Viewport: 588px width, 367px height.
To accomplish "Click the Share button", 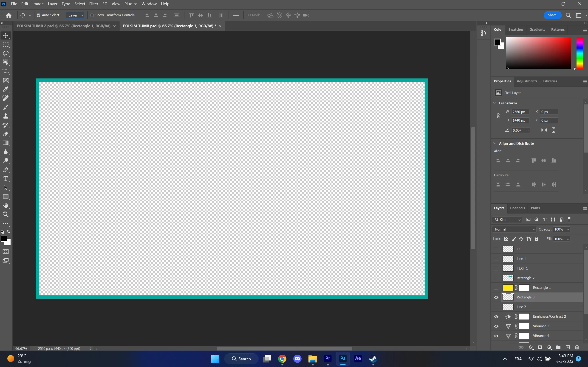I will 552,15.
